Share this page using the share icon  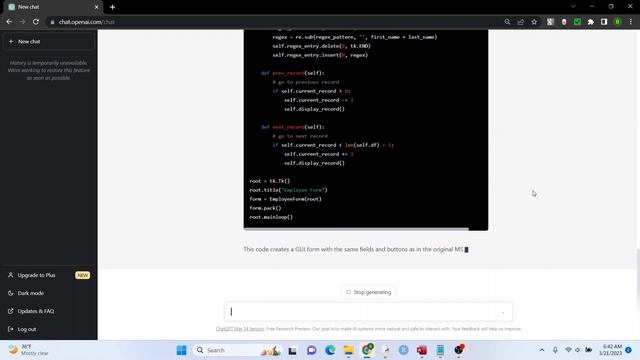(x=521, y=22)
